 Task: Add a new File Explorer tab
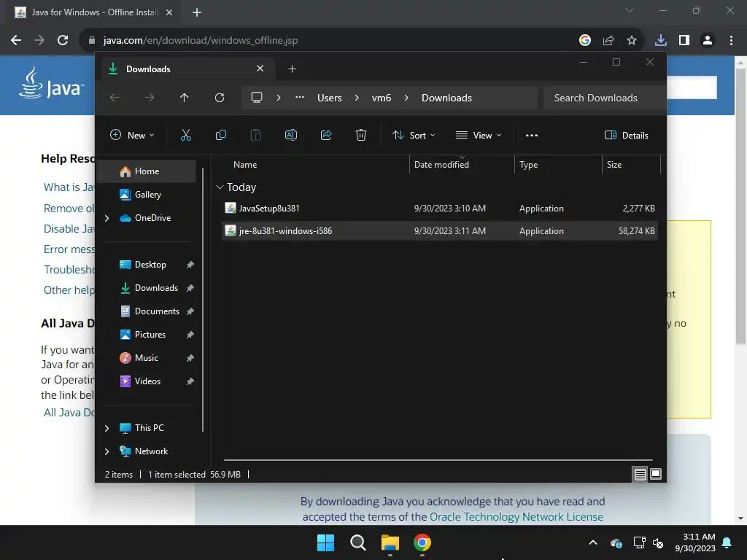click(x=292, y=69)
